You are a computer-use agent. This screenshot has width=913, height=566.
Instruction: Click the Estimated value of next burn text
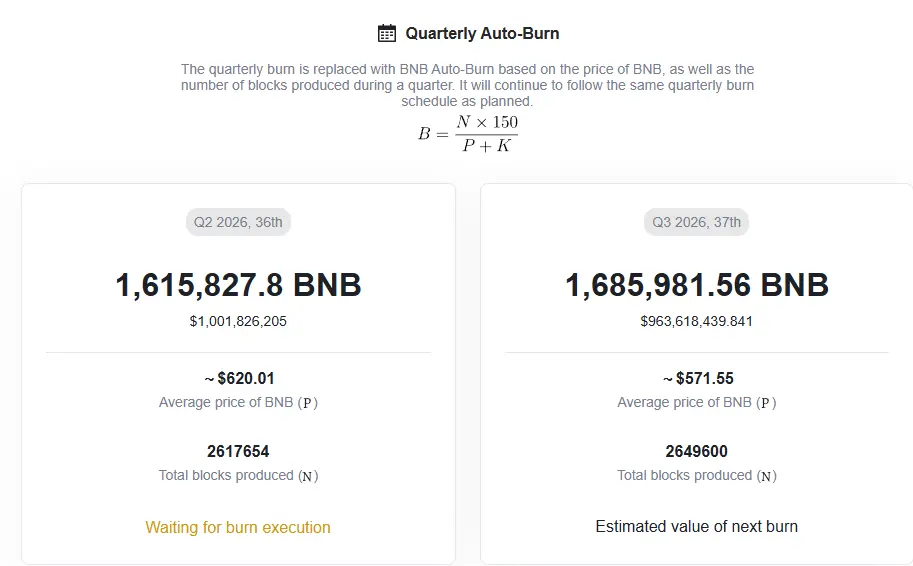[696, 526]
